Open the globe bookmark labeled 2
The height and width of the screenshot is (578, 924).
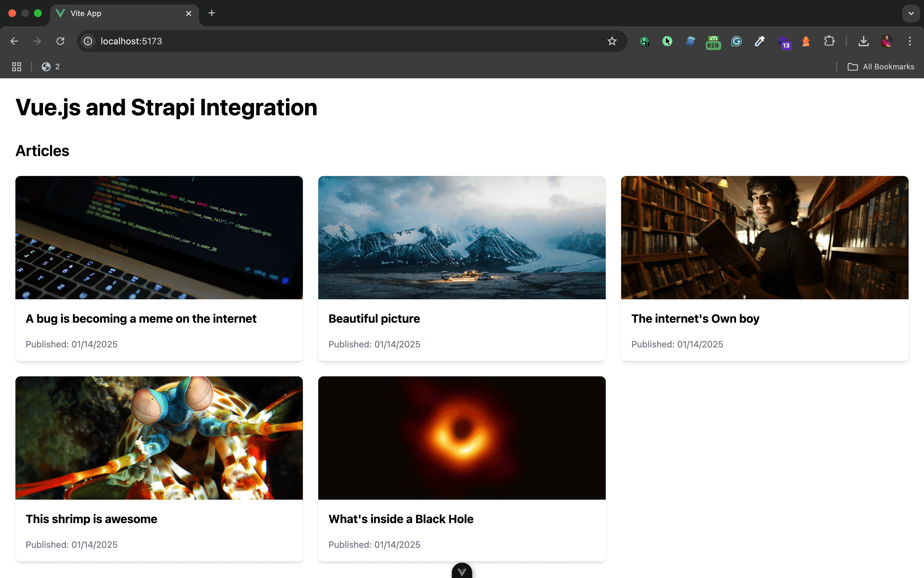pos(50,67)
